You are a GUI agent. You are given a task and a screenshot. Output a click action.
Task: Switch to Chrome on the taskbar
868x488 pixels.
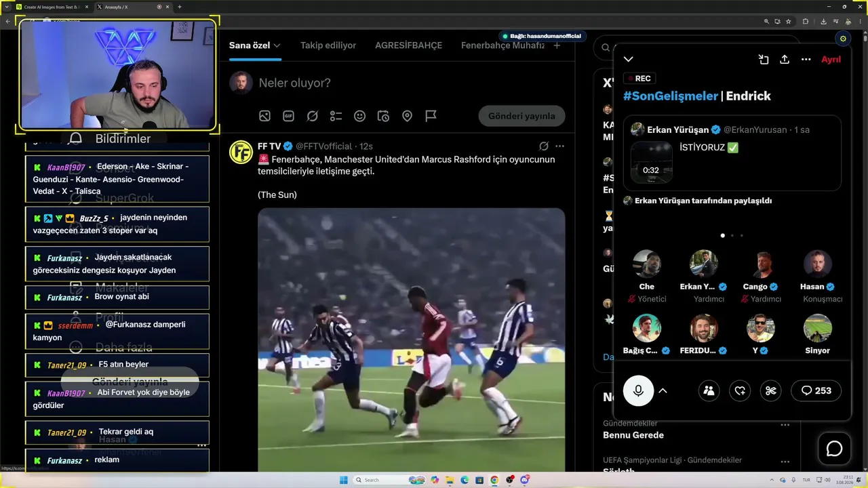pos(494,480)
